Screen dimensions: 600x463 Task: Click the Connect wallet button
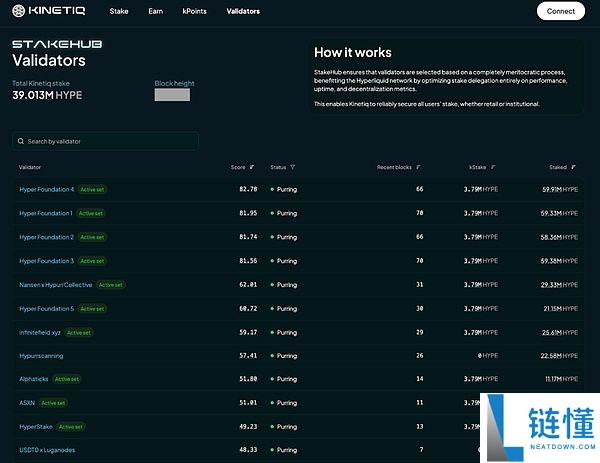pos(561,11)
